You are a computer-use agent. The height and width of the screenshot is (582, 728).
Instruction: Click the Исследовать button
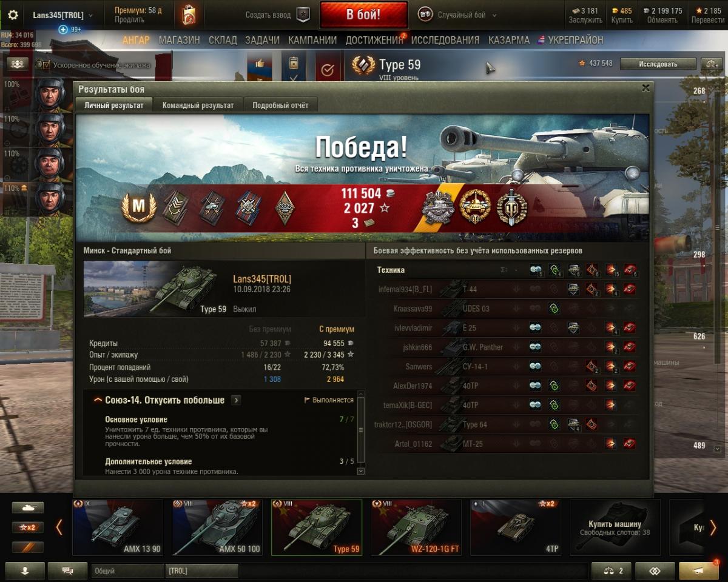658,64
